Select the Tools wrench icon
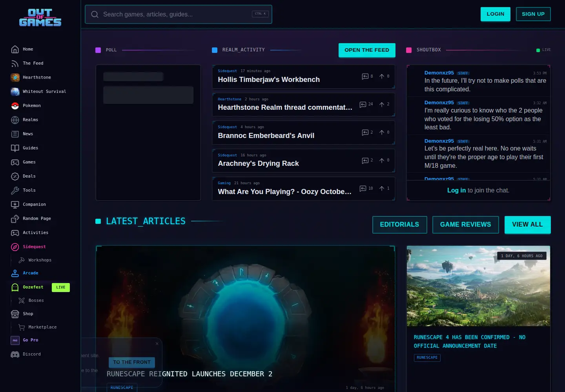Image resolution: width=565 pixels, height=392 pixels. (x=15, y=191)
